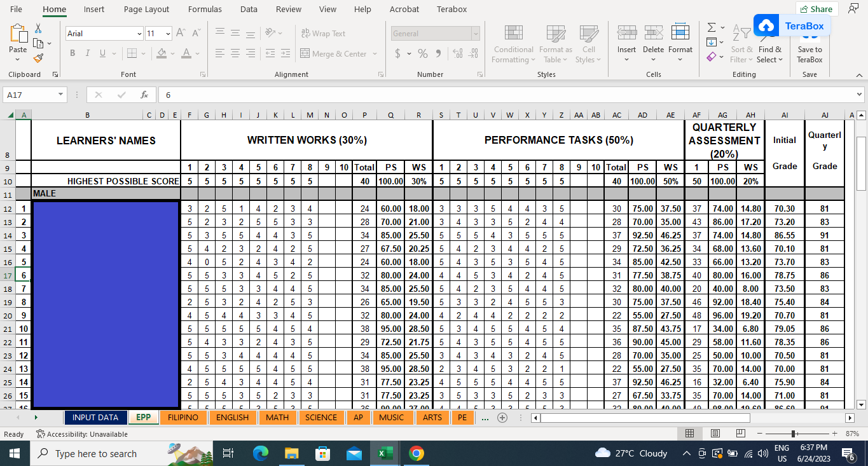This screenshot has width=868, height=466.
Task: Open the Mail app from the taskbar
Action: [x=354, y=453]
